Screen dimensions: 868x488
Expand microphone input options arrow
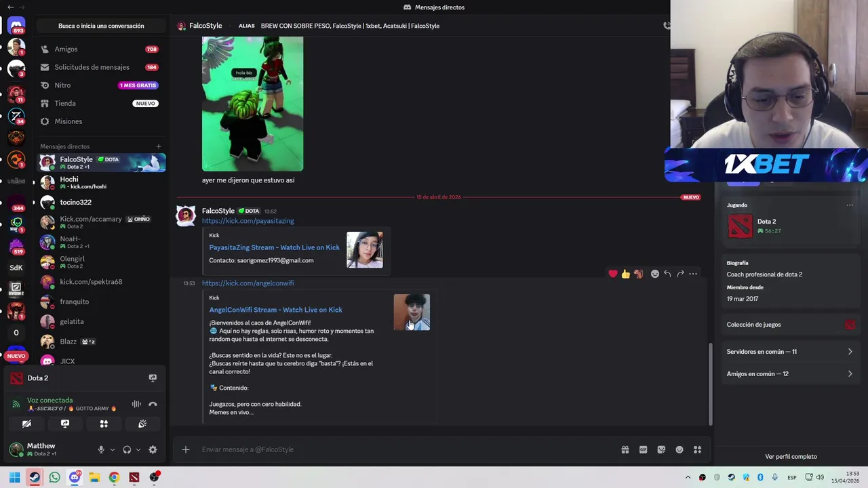[x=113, y=449]
